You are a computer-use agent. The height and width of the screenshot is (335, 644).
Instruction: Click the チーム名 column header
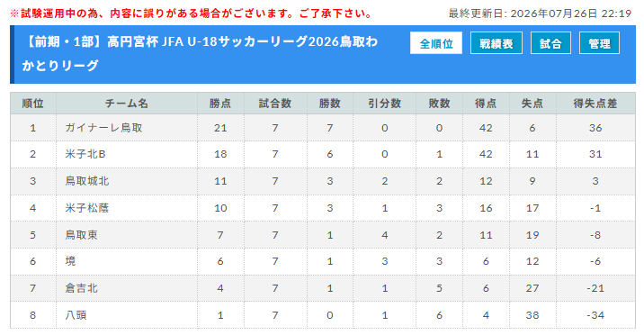click(127, 104)
